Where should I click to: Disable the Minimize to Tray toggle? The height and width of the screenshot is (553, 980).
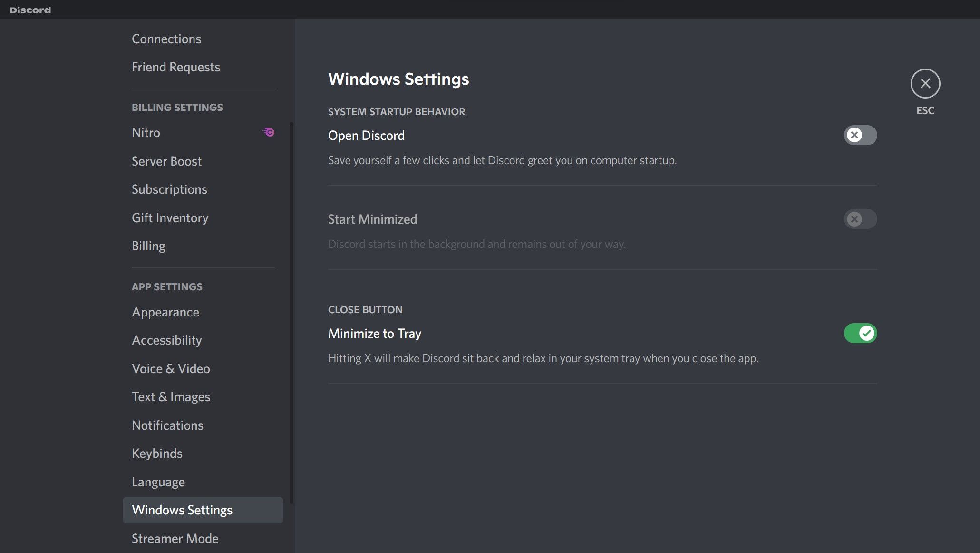860,333
